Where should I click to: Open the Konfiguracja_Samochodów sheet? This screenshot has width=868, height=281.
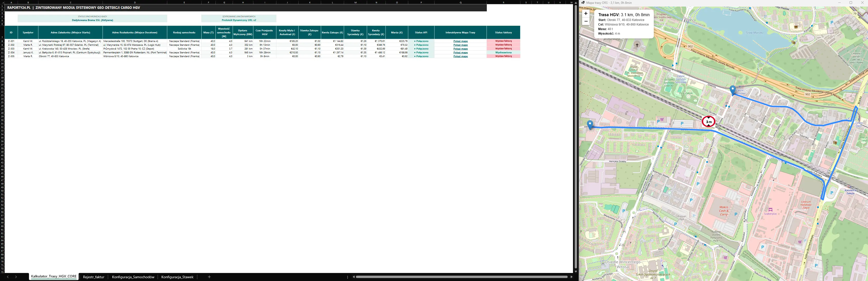(133, 277)
